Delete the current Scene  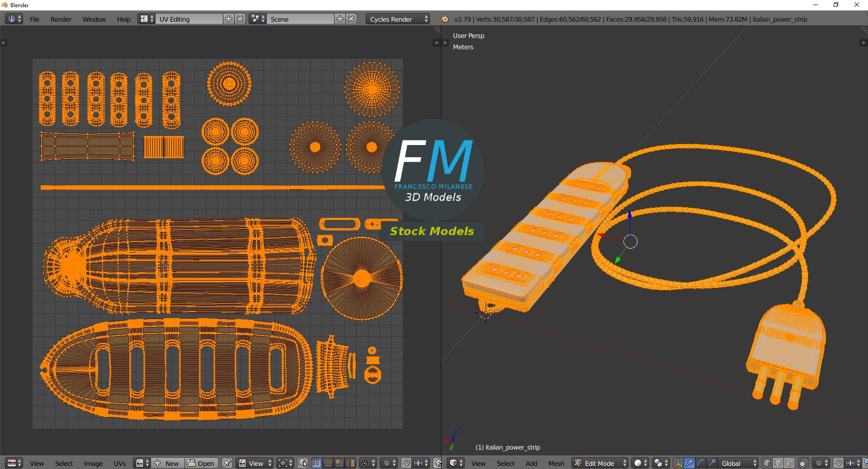(x=352, y=19)
